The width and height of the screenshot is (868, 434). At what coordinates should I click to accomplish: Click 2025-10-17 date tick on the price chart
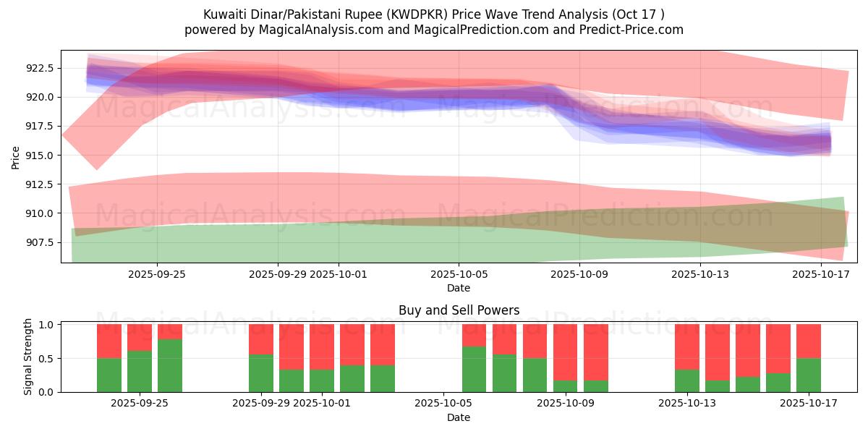(x=820, y=274)
